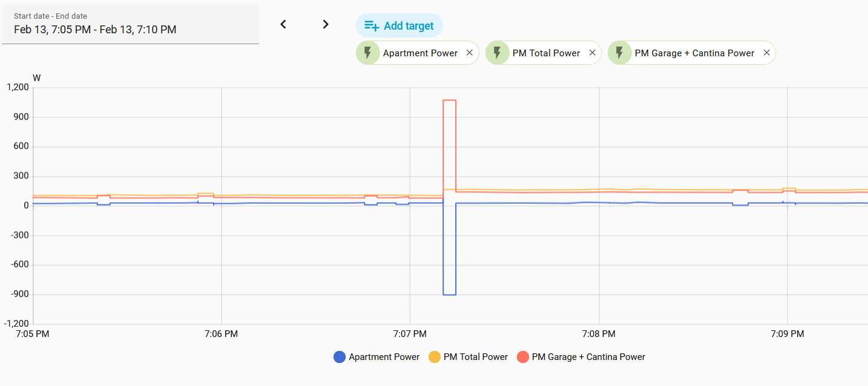Click yellow PM Total Power legend dot
This screenshot has width=868, height=386.
435,357
